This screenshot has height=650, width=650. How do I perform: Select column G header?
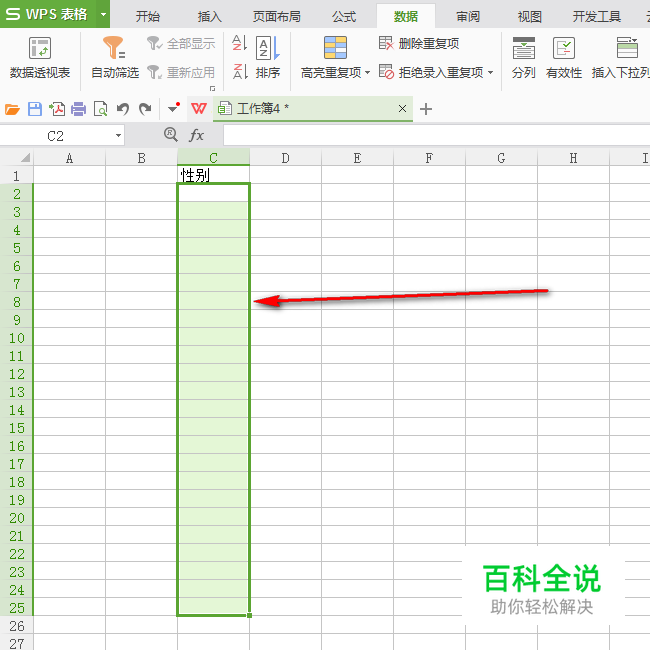click(501, 158)
